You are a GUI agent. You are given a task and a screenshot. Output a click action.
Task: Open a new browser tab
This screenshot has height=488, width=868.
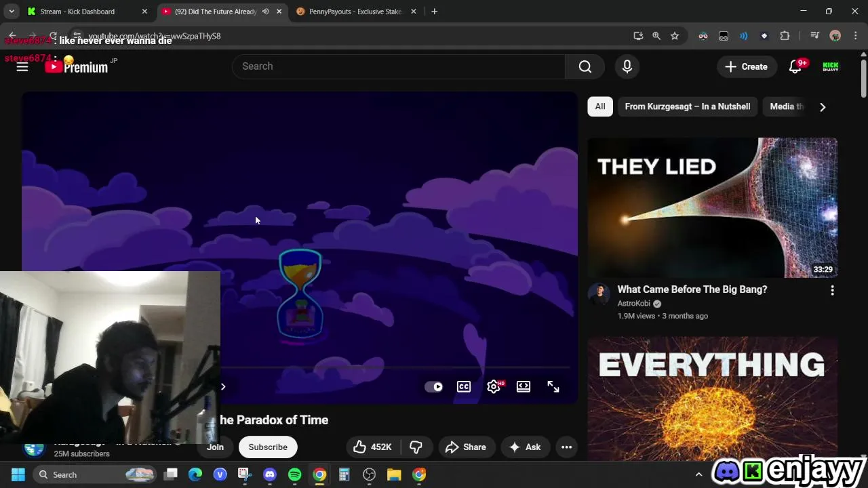pos(434,12)
